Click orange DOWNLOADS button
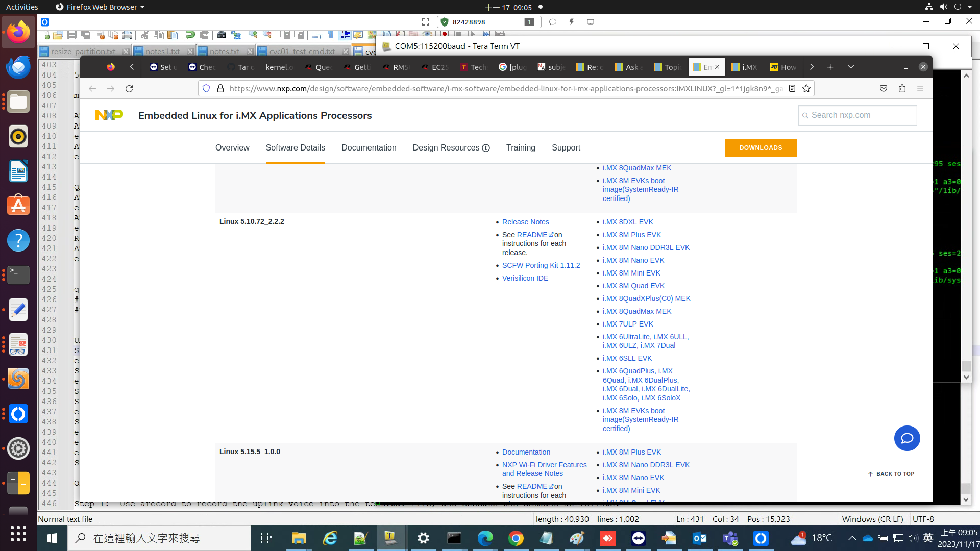Screen dimensions: 980x551 tap(761, 148)
